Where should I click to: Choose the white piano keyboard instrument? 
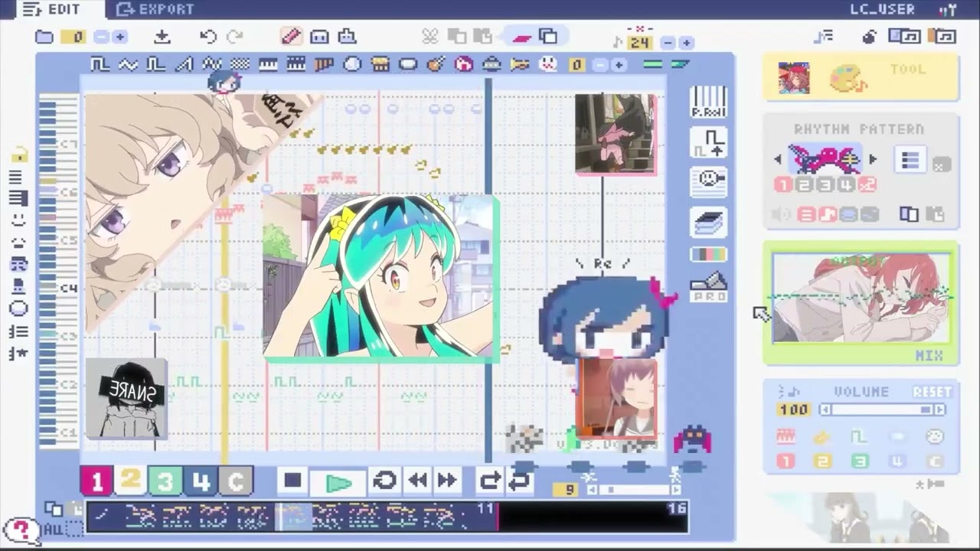[268, 64]
